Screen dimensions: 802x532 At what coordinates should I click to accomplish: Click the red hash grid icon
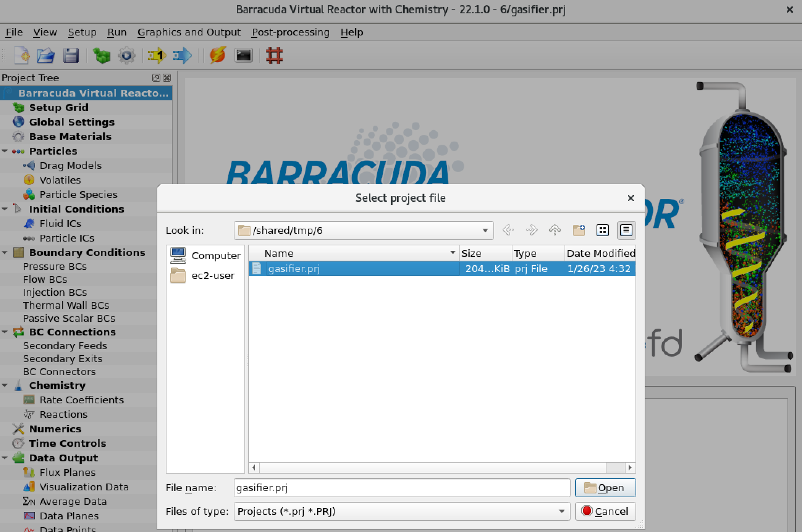(274, 56)
